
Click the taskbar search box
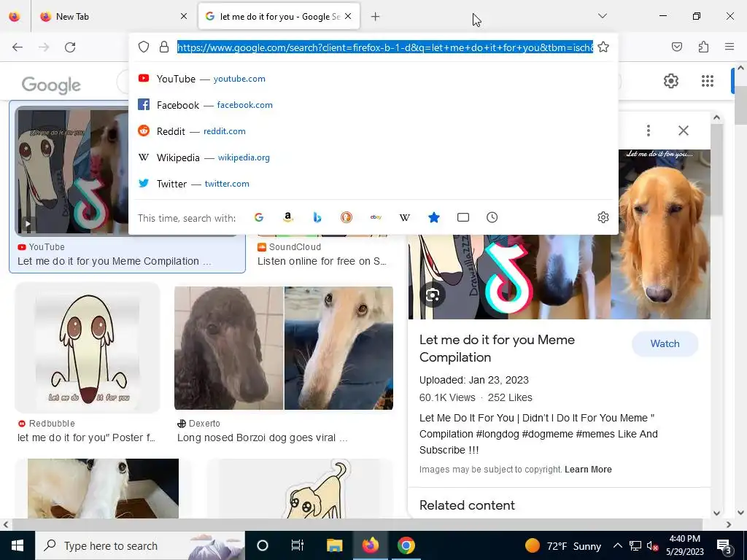click(x=140, y=545)
